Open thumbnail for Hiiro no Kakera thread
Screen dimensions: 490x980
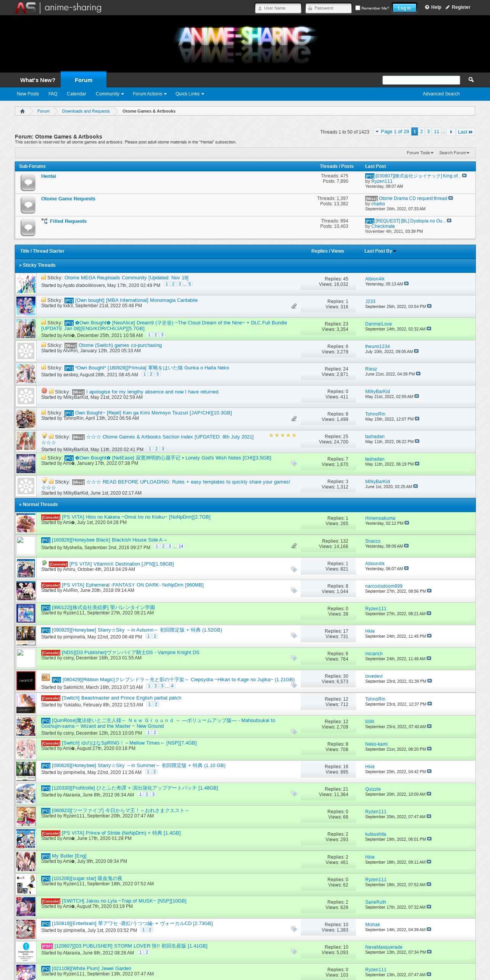(26, 523)
